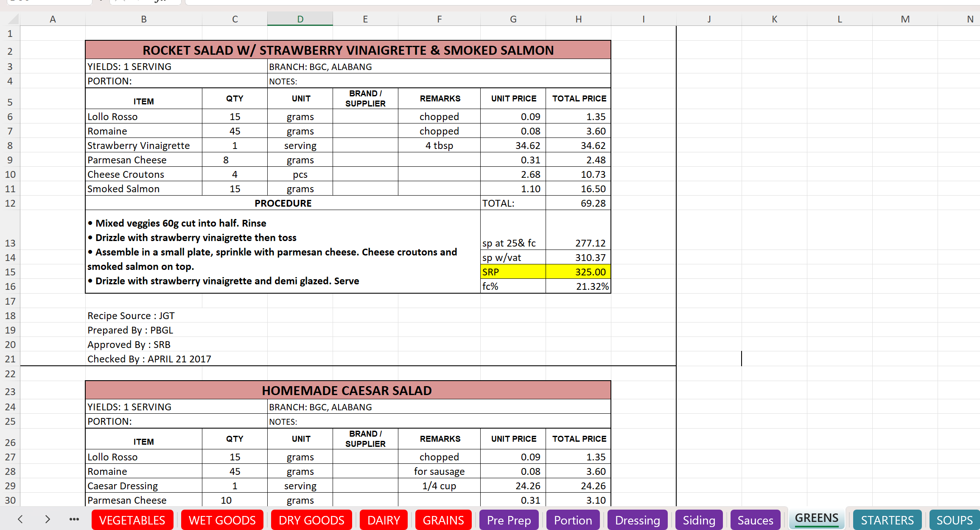Open the sheet list ellipsis button
The width and height of the screenshot is (980, 530).
click(74, 519)
